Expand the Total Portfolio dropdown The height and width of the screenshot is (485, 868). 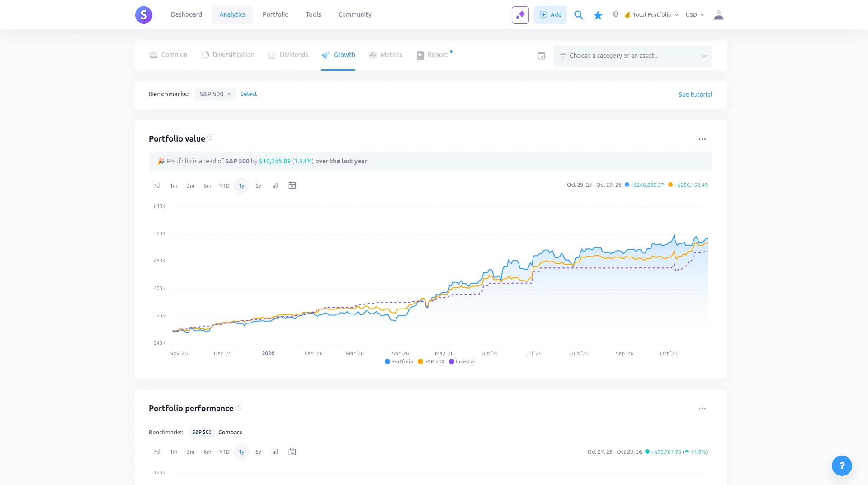651,15
